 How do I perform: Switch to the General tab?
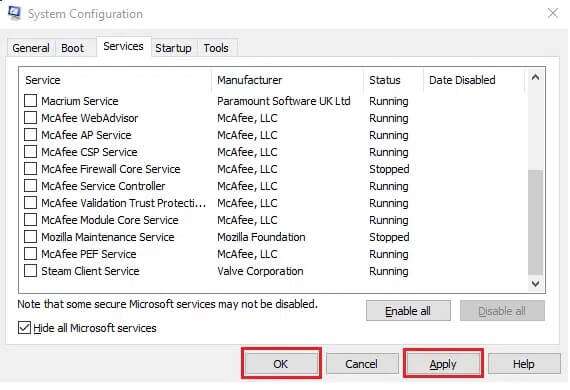[x=31, y=48]
